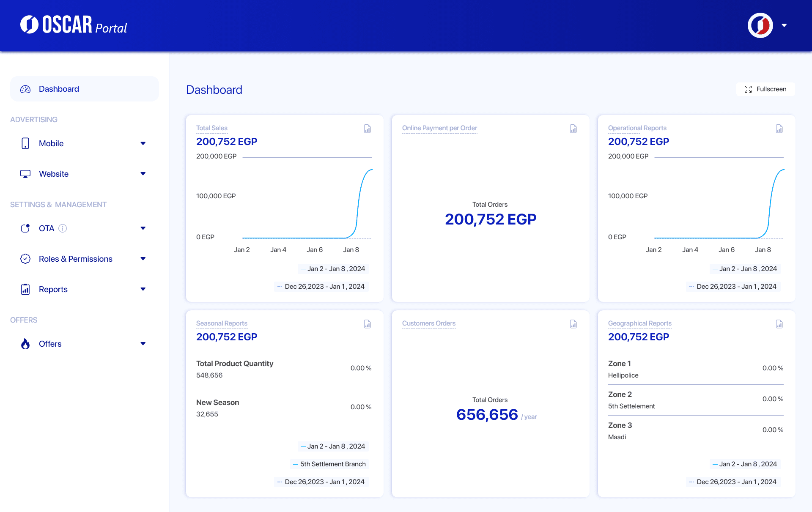Image resolution: width=812 pixels, height=512 pixels.
Task: Click the Customers Orders export icon
Action: click(573, 324)
